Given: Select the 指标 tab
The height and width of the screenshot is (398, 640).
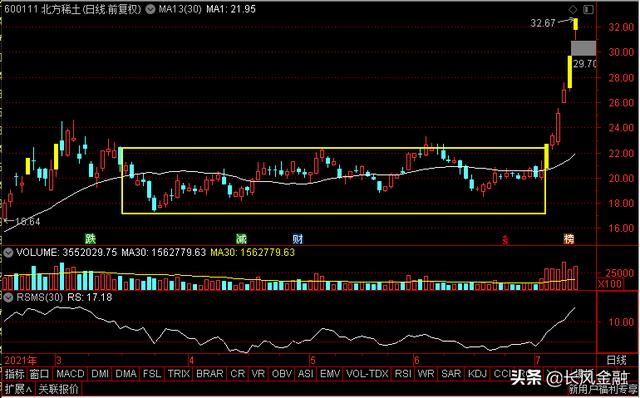Looking at the screenshot, I should [x=15, y=374].
